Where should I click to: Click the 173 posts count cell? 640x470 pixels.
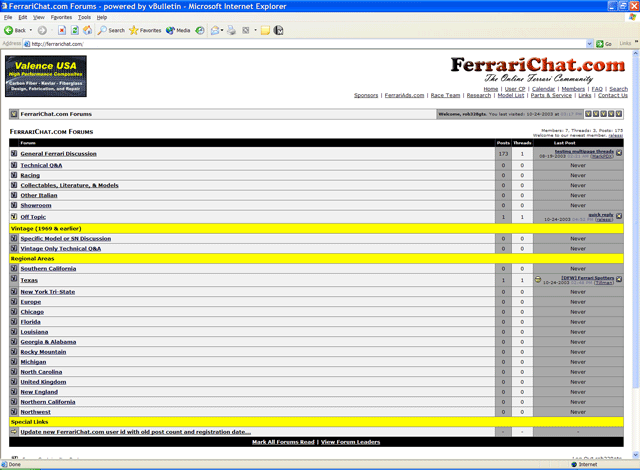[x=503, y=154]
